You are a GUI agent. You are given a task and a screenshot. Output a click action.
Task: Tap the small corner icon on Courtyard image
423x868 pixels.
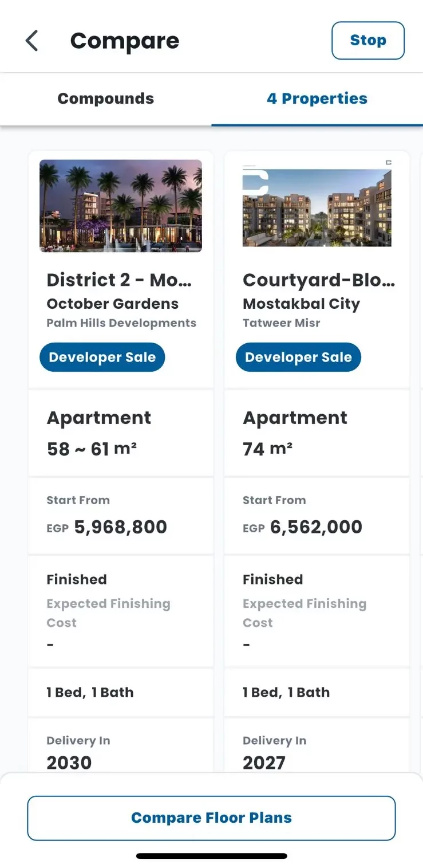pyautogui.click(x=389, y=163)
